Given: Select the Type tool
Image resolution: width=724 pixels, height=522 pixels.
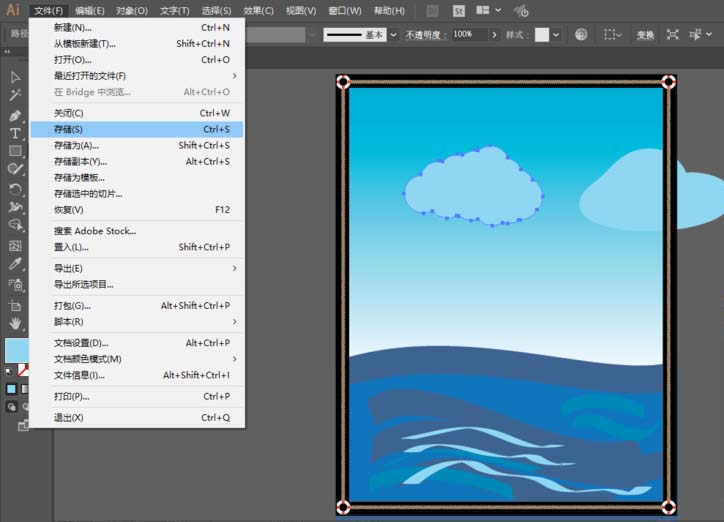Looking at the screenshot, I should [15, 133].
